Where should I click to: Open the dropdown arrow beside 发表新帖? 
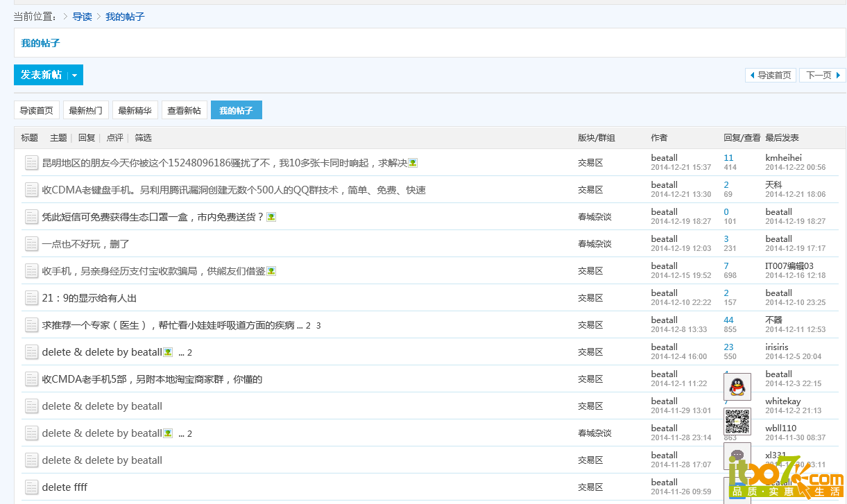click(x=75, y=75)
